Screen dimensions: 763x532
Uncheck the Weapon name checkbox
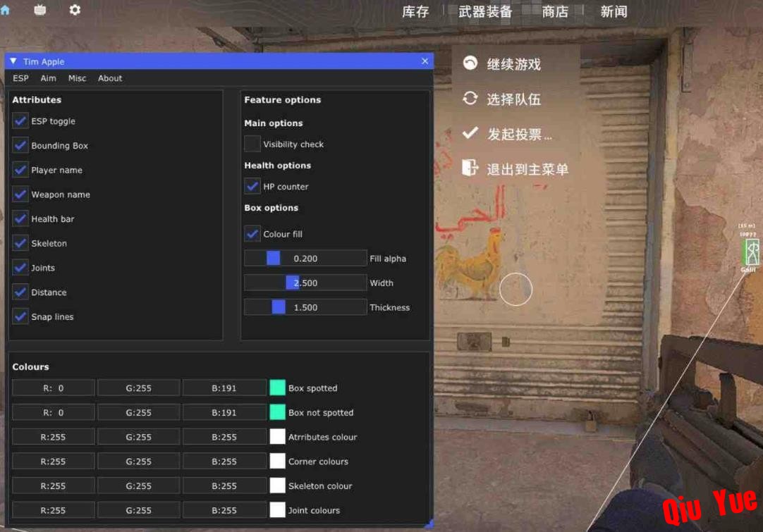[x=20, y=194]
